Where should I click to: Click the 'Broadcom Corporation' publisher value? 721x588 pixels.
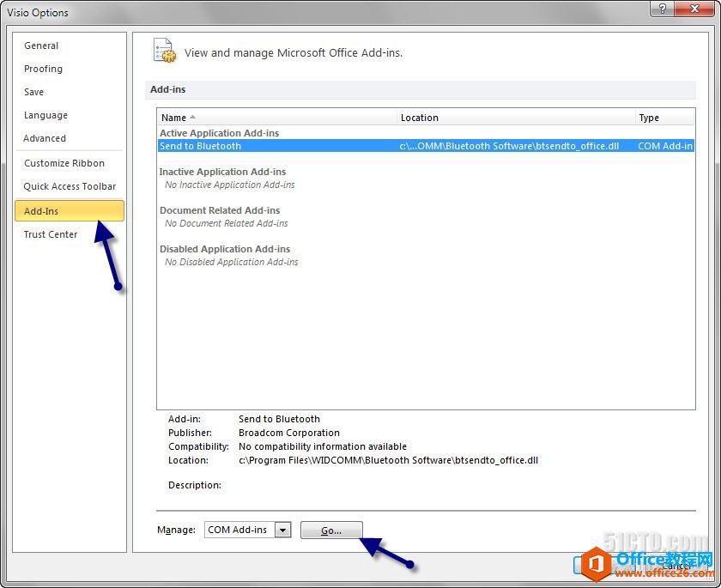[x=289, y=433]
